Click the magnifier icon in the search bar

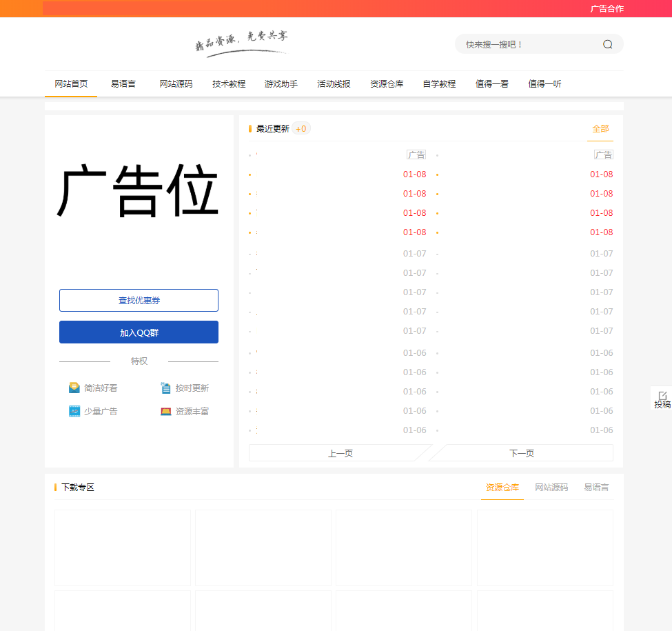point(607,43)
